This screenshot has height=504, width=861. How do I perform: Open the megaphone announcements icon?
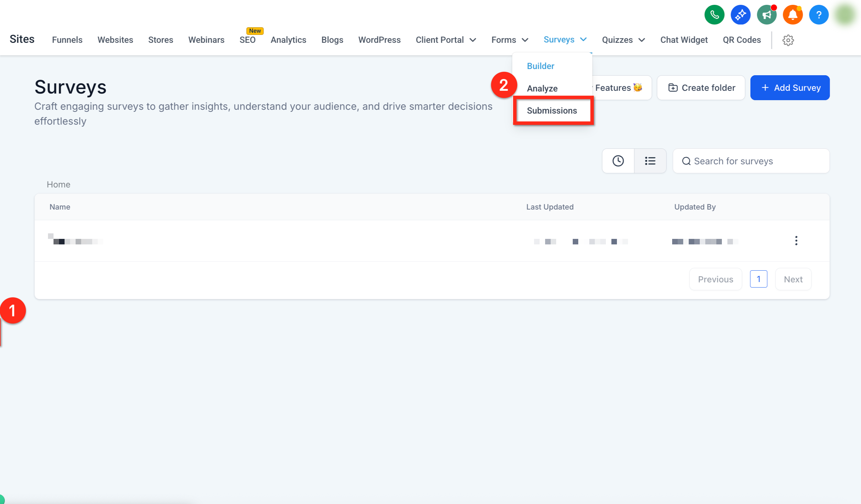tap(767, 15)
